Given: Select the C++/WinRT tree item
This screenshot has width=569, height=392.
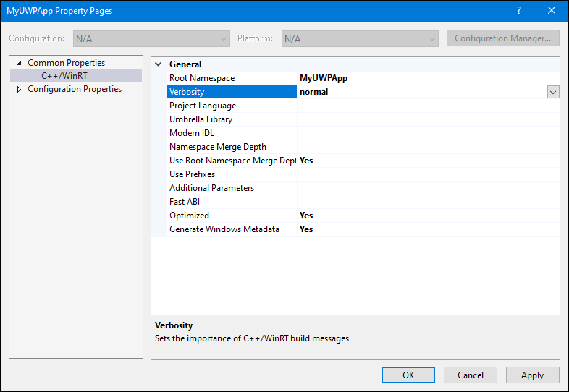Looking at the screenshot, I should pyautogui.click(x=64, y=76).
